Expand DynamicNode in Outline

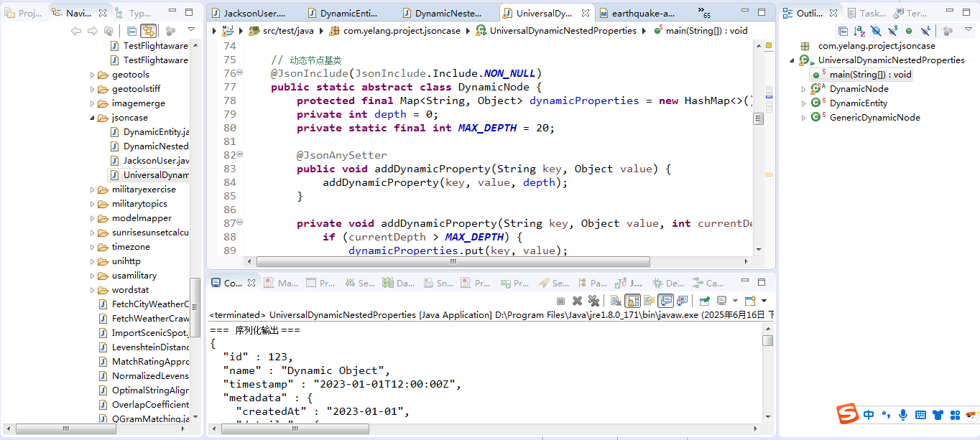point(804,89)
